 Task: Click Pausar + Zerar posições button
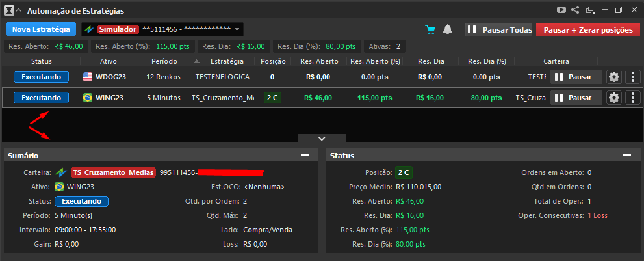(x=587, y=30)
